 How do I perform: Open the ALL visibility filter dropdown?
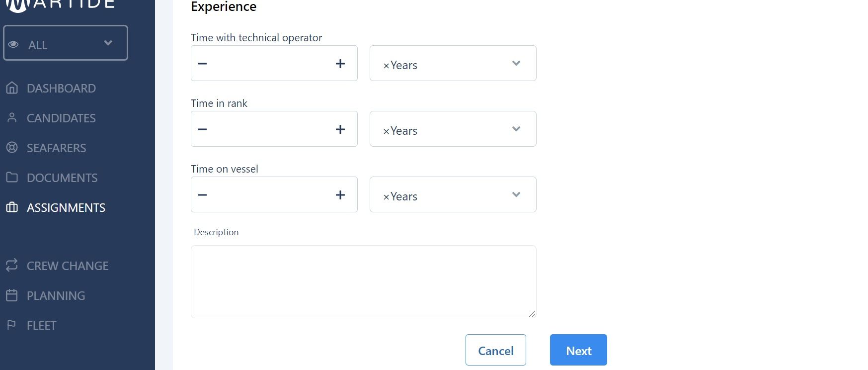coord(66,43)
